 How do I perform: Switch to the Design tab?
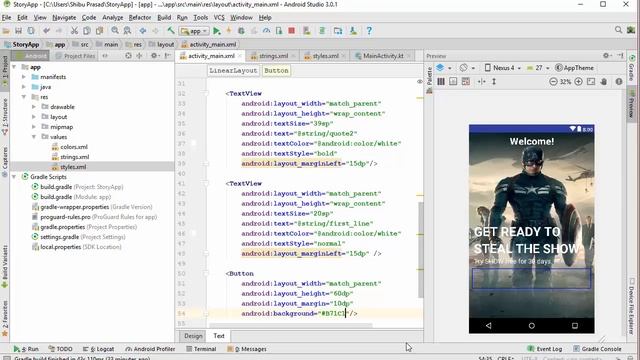[193, 336]
